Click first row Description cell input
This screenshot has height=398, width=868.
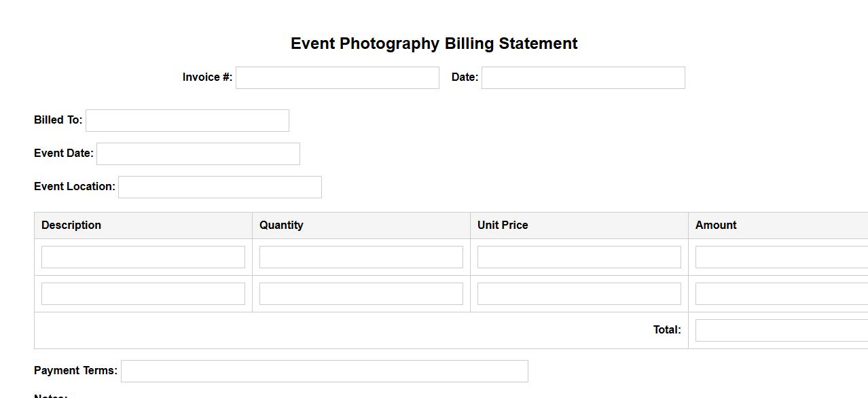(x=143, y=257)
